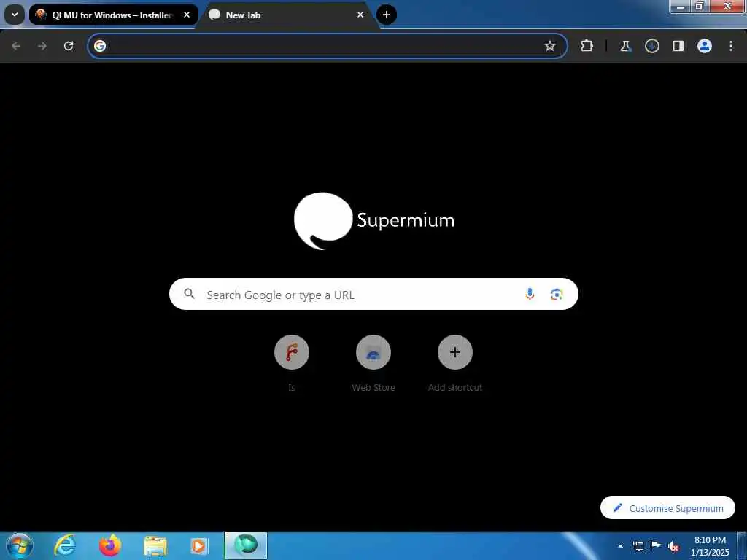Click the Show desktop strip
Viewport: 747px width, 560px height.
pos(742,545)
